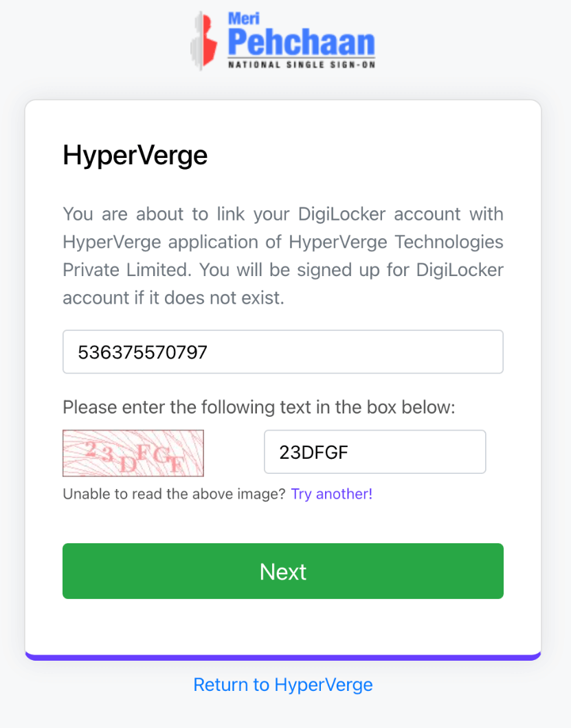The width and height of the screenshot is (571, 728).
Task: Click the red captcha image
Action: [x=133, y=453]
